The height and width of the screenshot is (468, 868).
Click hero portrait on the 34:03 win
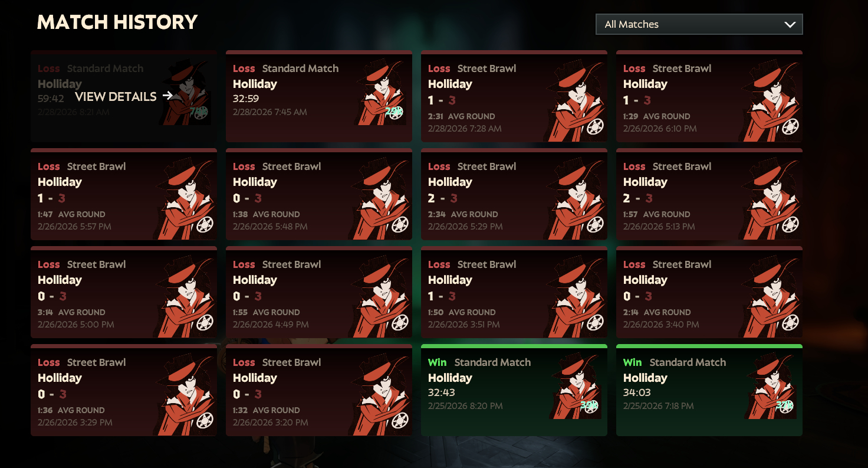point(770,387)
